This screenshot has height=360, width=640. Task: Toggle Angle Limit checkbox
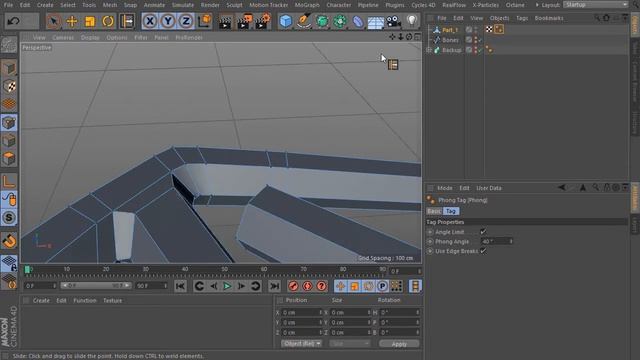pos(483,232)
